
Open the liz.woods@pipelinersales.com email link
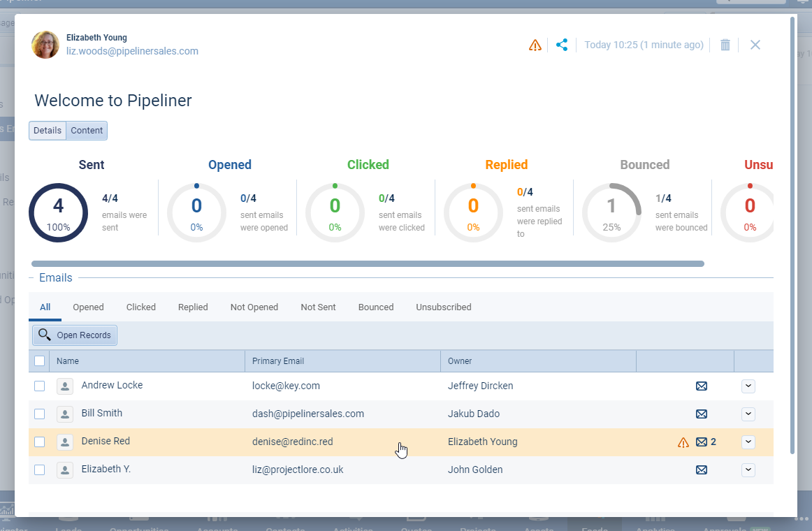click(132, 51)
